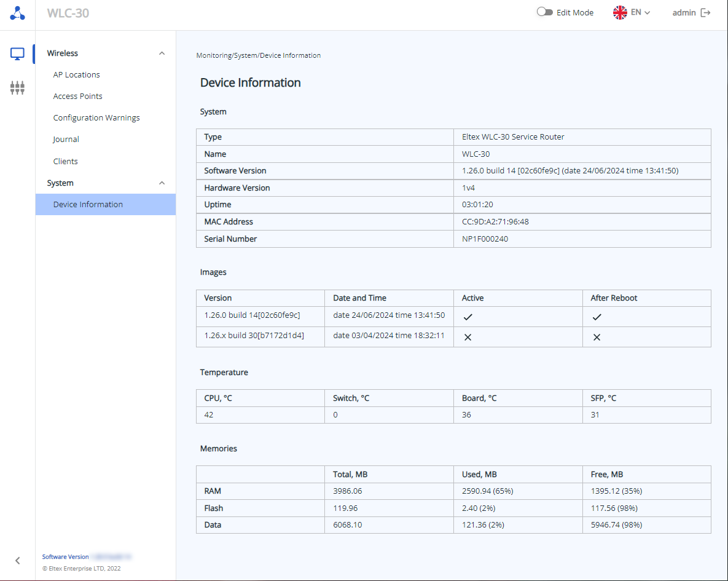The image size is (728, 581).
Task: Open the Journal page
Action: tap(66, 140)
